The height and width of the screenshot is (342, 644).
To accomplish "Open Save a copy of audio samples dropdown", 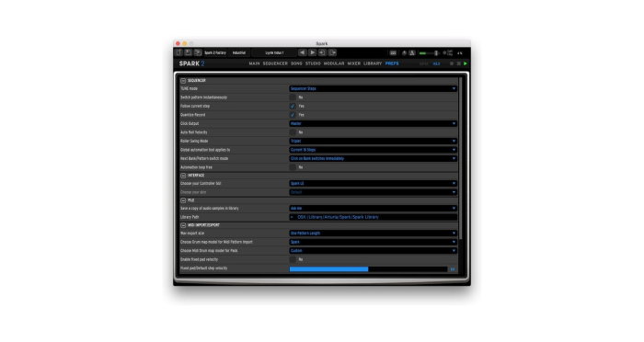I will click(373, 209).
